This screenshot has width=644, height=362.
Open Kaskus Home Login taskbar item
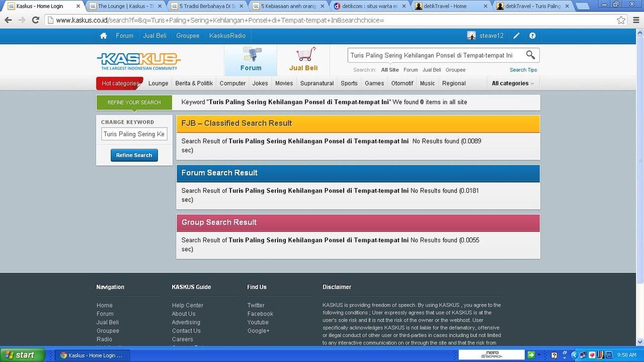point(92,355)
